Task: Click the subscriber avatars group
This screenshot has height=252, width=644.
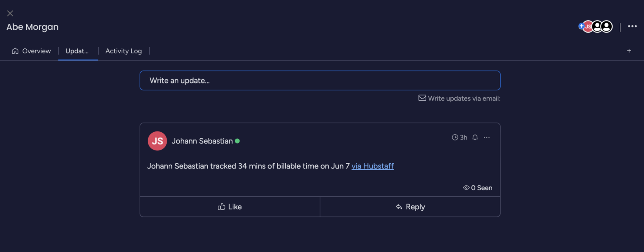Action: (595, 27)
